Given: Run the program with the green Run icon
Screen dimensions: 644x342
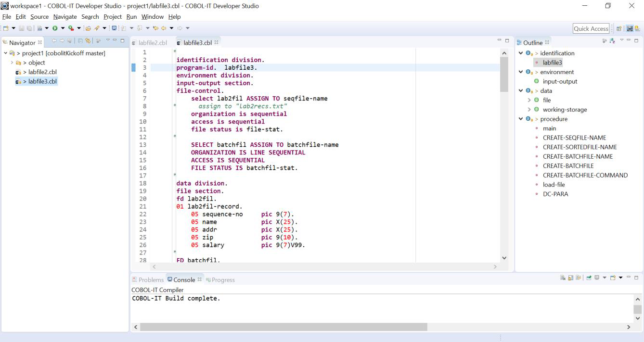Looking at the screenshot, I should tap(54, 28).
